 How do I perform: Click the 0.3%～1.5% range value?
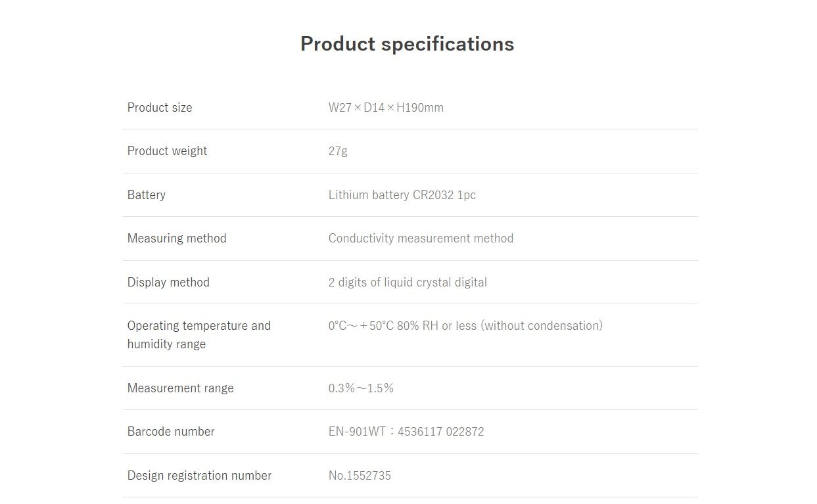click(x=361, y=388)
